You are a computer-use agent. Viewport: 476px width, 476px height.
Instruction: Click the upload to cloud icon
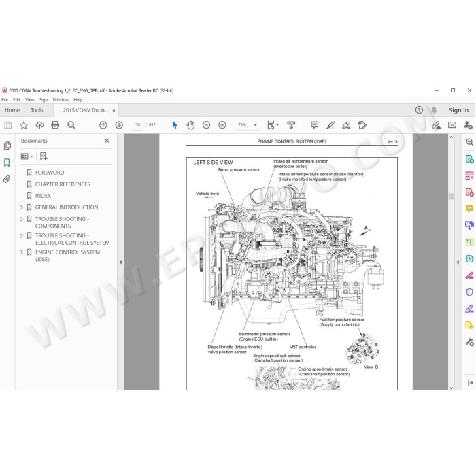(39, 125)
